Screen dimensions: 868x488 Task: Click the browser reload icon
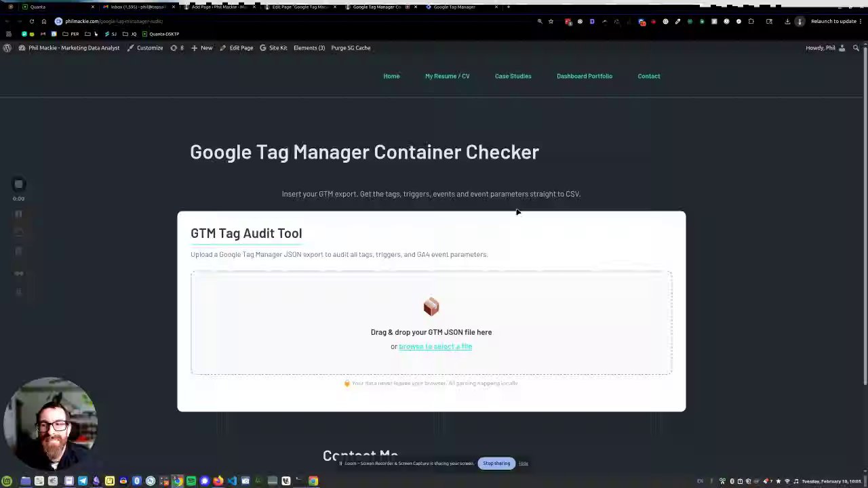click(x=31, y=21)
